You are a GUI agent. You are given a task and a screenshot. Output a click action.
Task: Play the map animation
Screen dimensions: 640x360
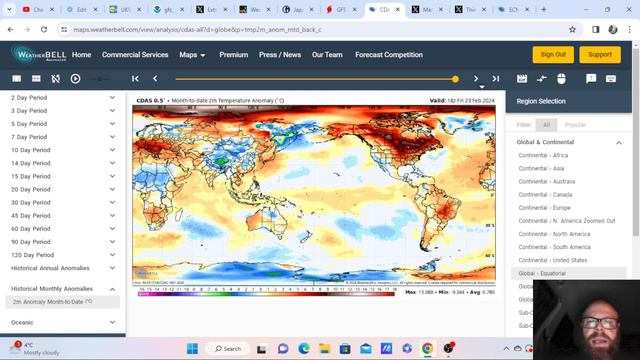pos(76,78)
